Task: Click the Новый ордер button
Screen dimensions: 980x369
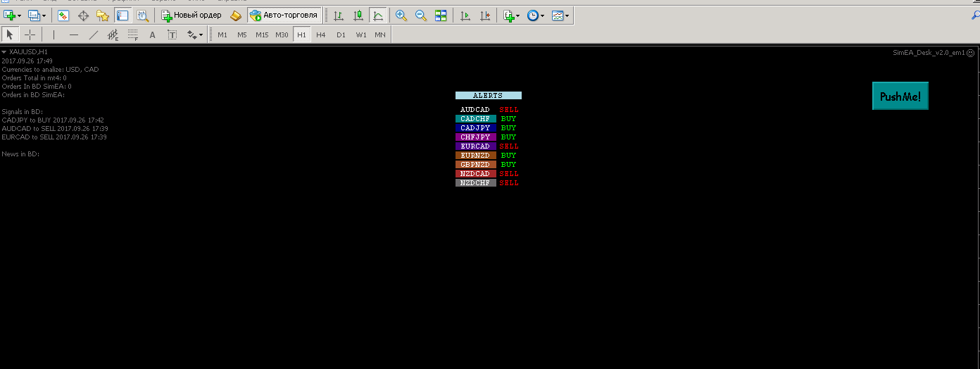Action: [191, 15]
